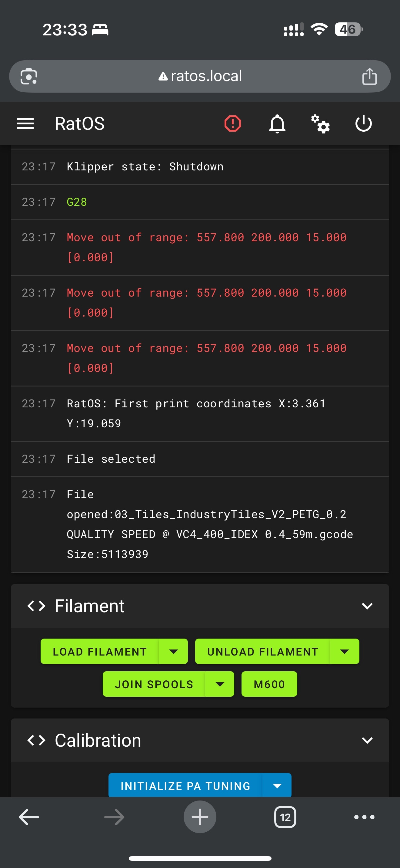Viewport: 400px width, 868px height.
Task: Tap the camera lens search icon
Action: click(29, 77)
